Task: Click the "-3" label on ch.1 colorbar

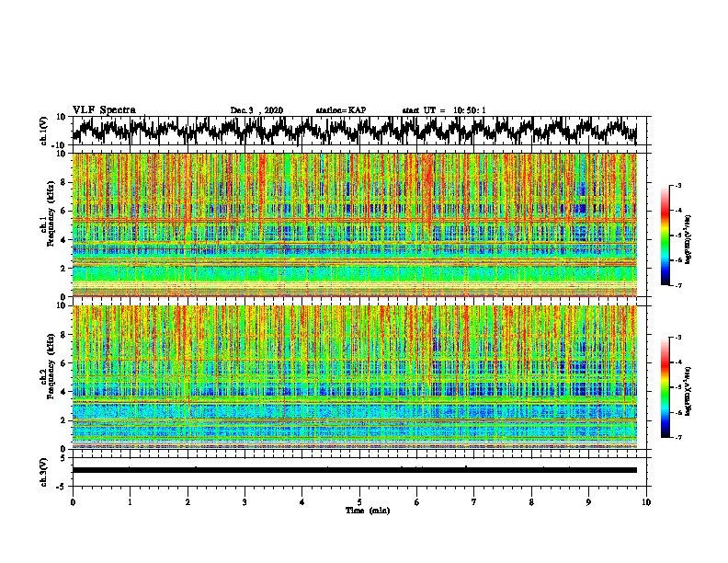Action: point(678,185)
